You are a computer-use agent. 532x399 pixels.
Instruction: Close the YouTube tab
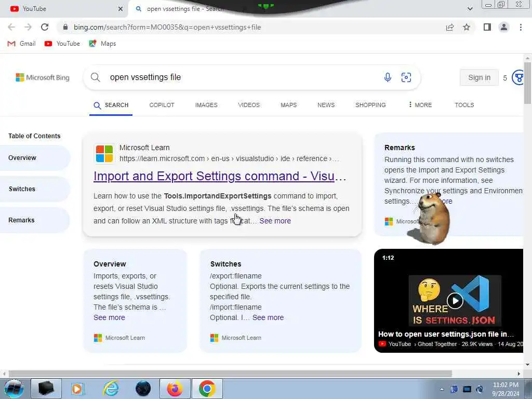pyautogui.click(x=121, y=9)
